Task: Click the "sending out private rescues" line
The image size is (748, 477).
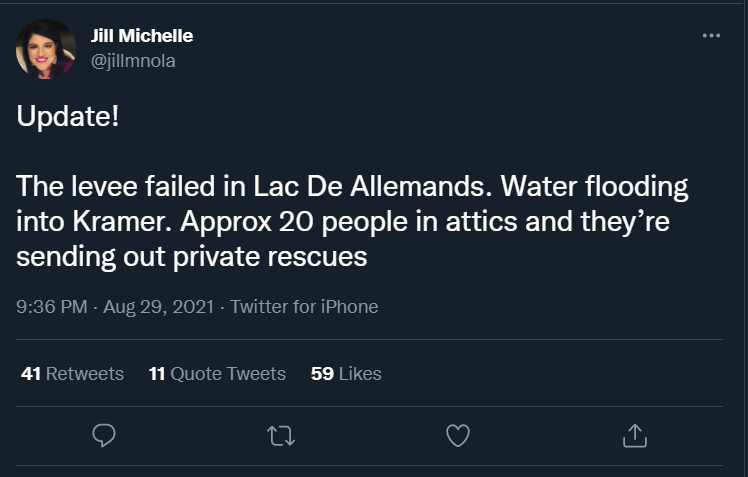Action: coord(192,257)
